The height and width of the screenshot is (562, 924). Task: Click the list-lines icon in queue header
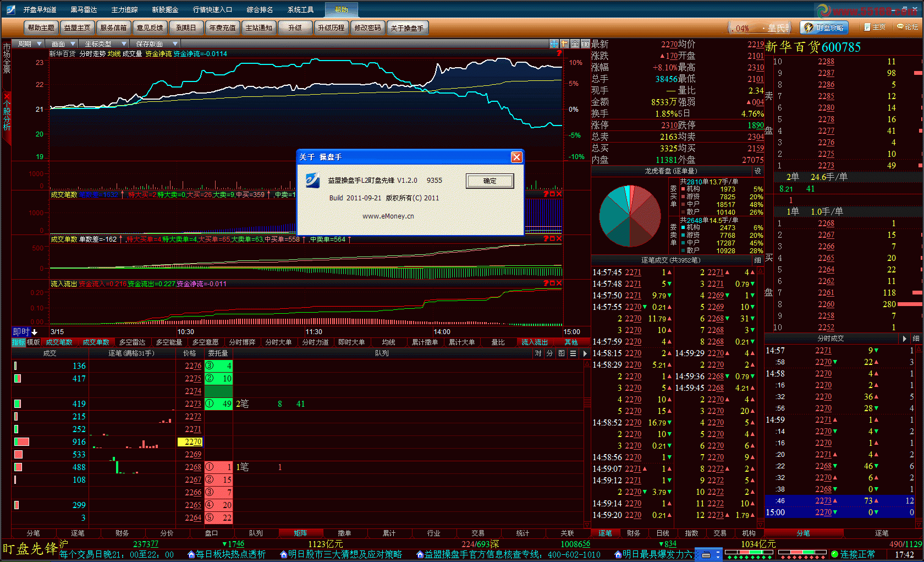tap(573, 353)
